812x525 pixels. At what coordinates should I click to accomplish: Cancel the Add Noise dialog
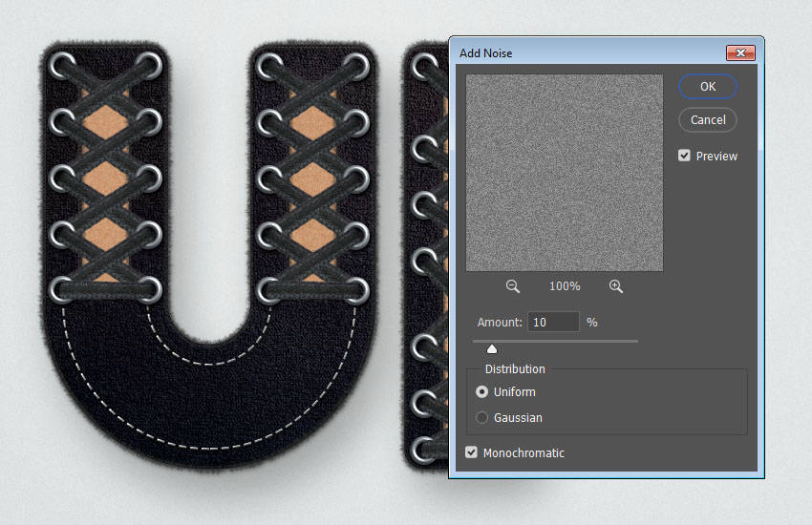click(x=708, y=120)
